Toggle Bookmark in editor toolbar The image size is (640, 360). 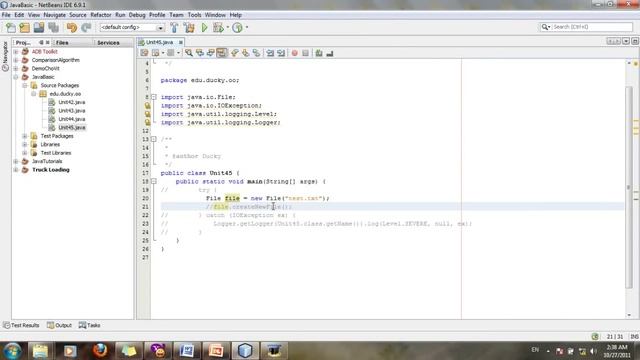(x=256, y=53)
